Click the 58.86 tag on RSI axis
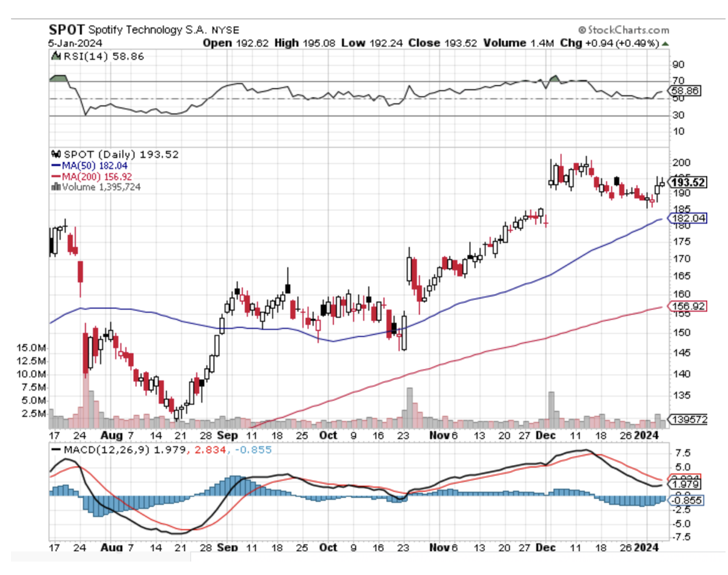The width and height of the screenshot is (728, 575). tap(685, 90)
